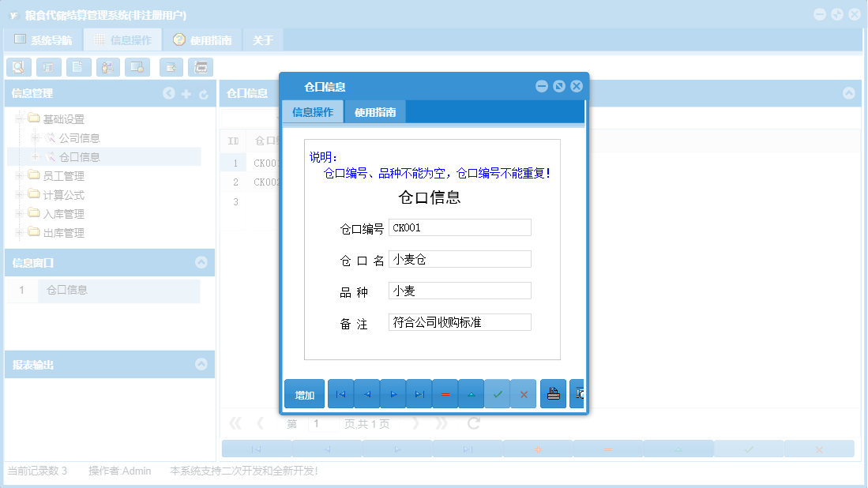
Task: Confirm changes with the green check icon
Action: (x=498, y=392)
